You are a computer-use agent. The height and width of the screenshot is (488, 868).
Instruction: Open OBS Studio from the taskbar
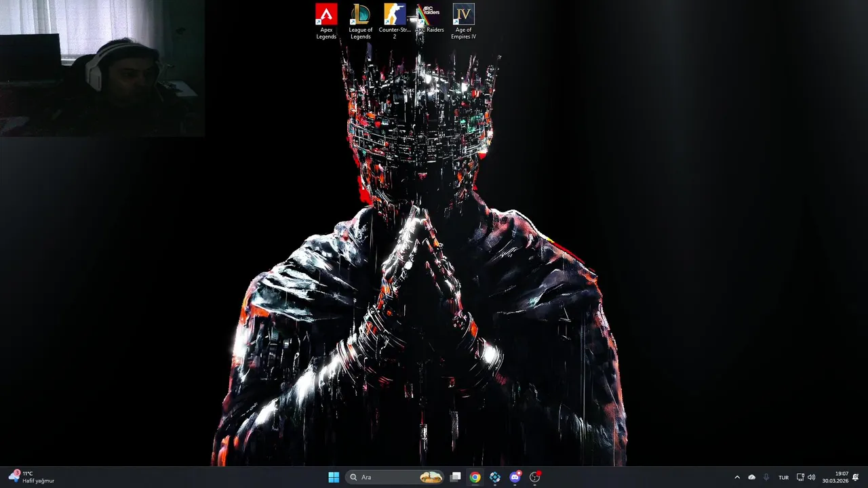coord(535,477)
